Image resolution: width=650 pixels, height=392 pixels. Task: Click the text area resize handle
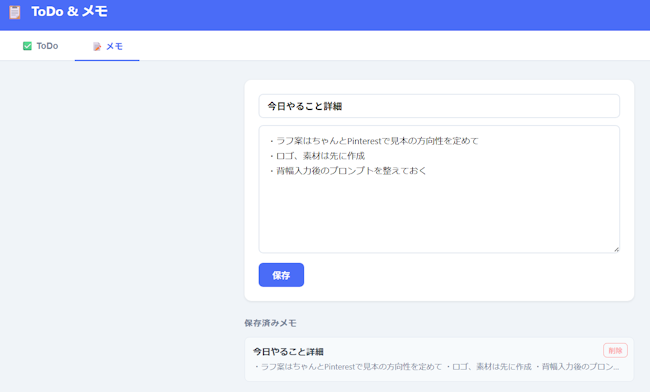[616, 249]
